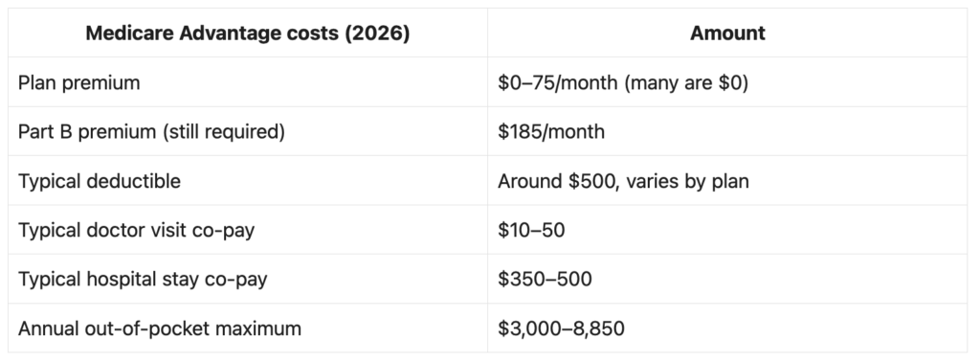Select the 'Typical doctor visit co-pay' cell
The image size is (980, 363).
coord(248,230)
